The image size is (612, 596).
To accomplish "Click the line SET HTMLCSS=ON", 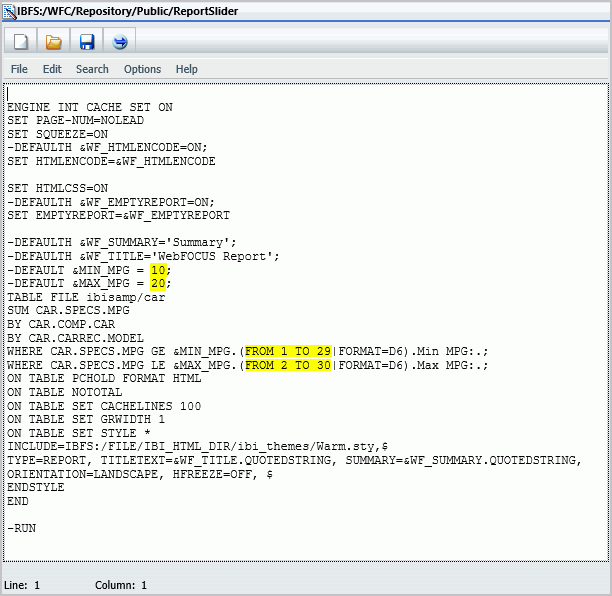I will tap(57, 188).
